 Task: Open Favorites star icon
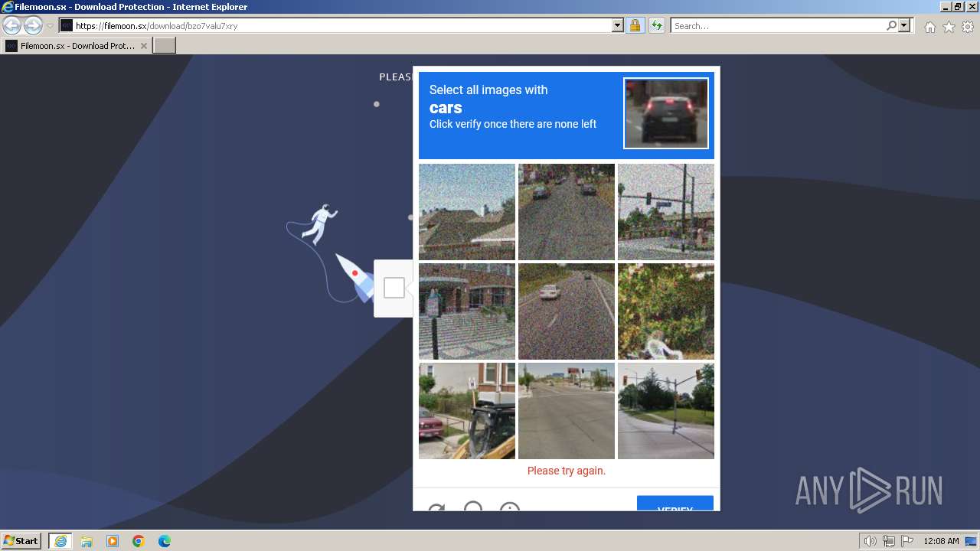[949, 27]
